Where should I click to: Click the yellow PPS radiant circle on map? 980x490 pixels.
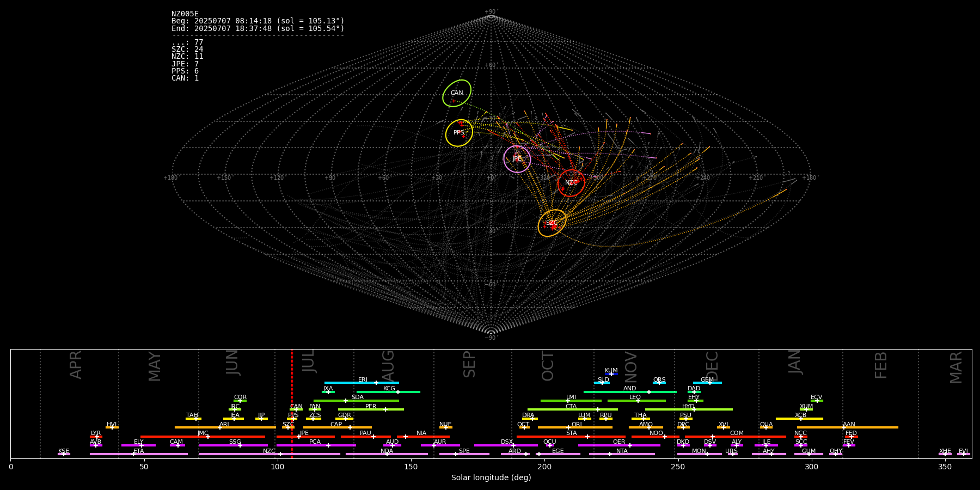coord(459,133)
